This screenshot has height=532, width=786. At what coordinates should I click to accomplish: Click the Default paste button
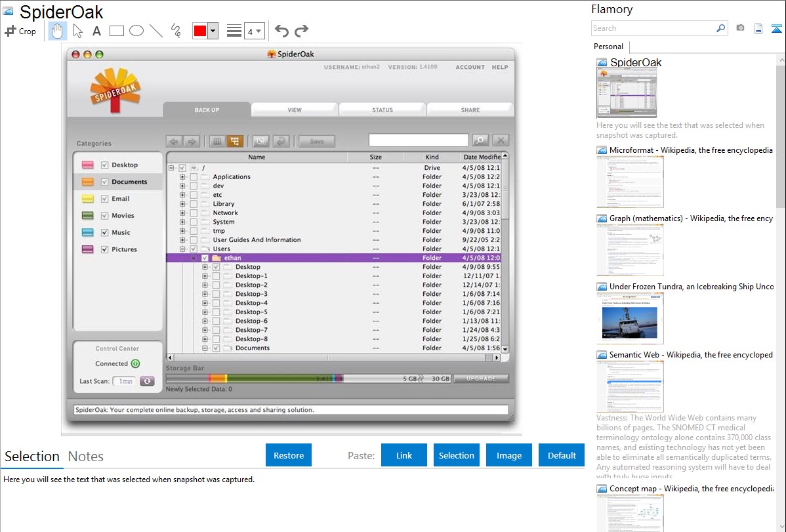pyautogui.click(x=562, y=455)
